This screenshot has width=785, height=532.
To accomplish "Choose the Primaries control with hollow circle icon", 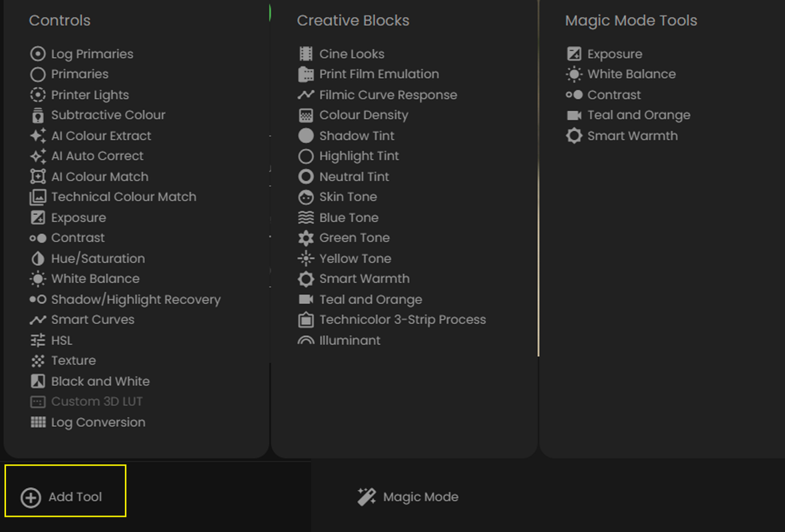I will (x=69, y=74).
